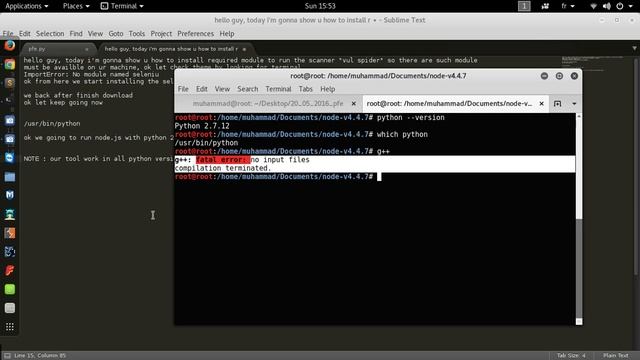Image resolution: width=640 pixels, height=360 pixels.
Task: Open the white notepad dock icon
Action: [x=10, y=308]
